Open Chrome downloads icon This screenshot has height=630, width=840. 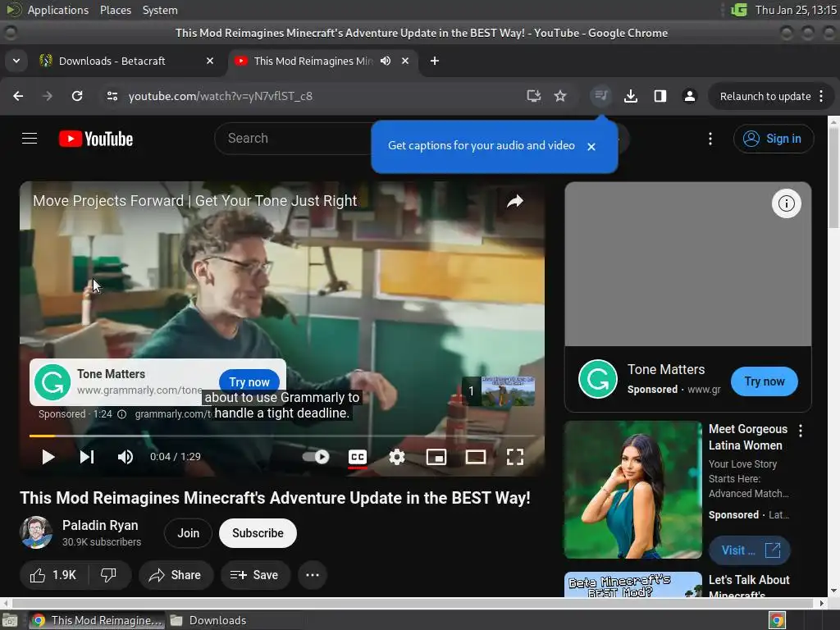tap(631, 96)
